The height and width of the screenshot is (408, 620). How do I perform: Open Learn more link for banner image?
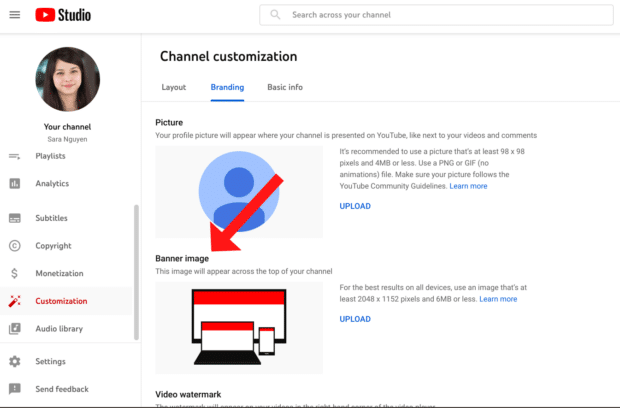498,299
